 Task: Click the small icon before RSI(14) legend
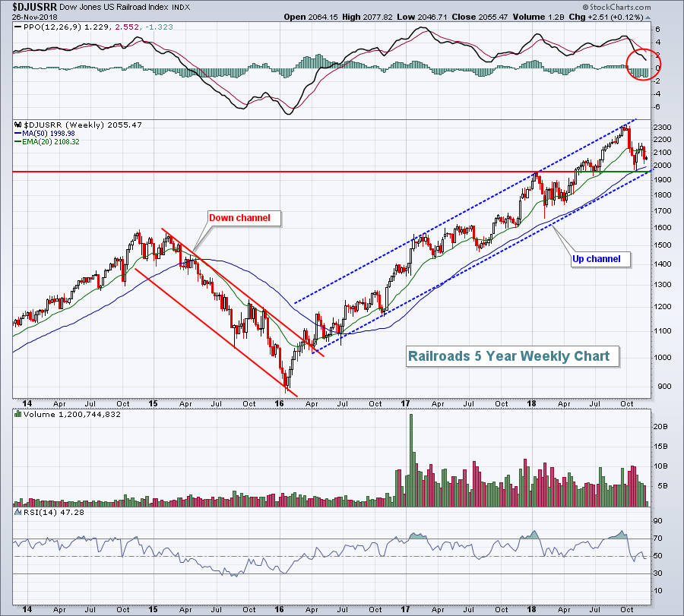coord(18,512)
